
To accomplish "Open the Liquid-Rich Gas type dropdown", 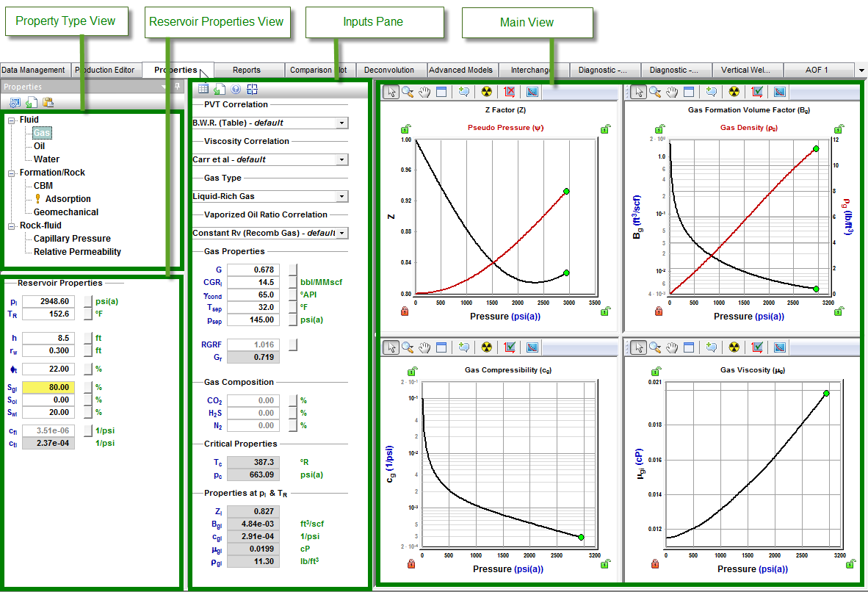I will (x=341, y=196).
